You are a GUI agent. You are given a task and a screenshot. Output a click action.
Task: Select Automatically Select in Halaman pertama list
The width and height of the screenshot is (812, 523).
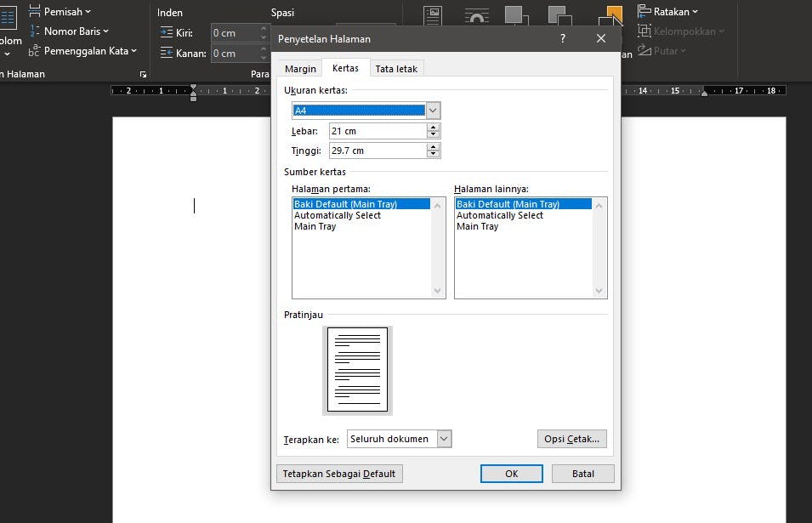click(x=338, y=215)
